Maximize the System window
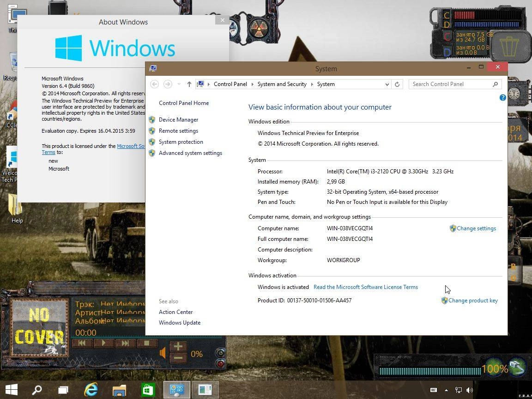Image resolution: width=532 pixels, height=399 pixels. tap(481, 67)
